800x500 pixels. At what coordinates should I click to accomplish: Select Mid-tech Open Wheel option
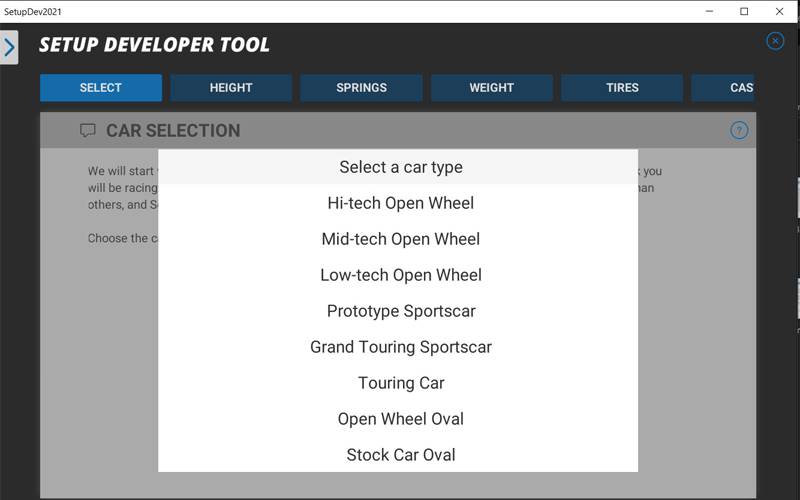[400, 239]
